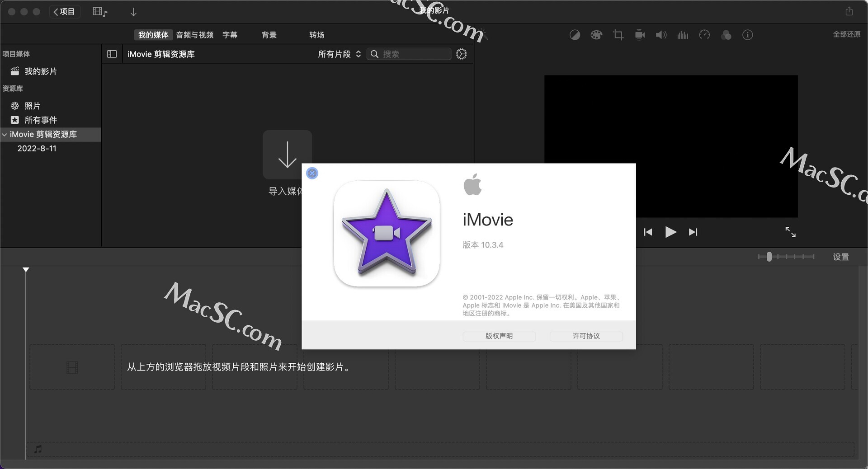Viewport: 868px width, 469px height.
Task: Click the timeline playhead marker
Action: click(26, 270)
